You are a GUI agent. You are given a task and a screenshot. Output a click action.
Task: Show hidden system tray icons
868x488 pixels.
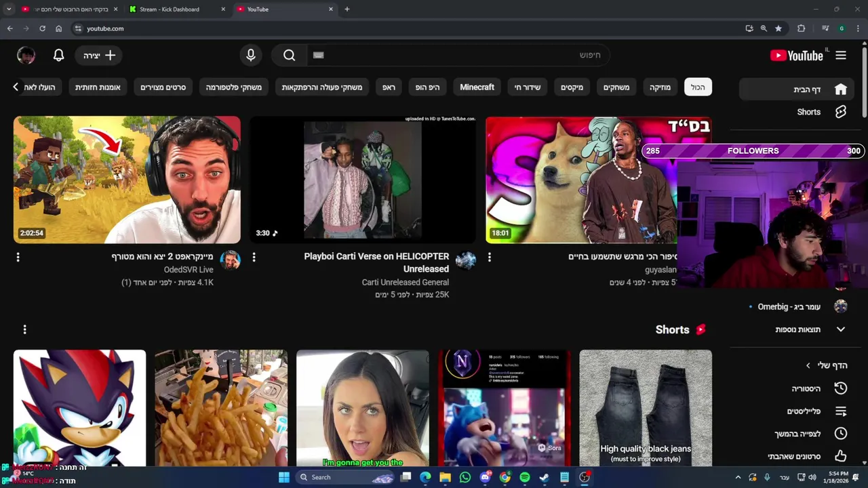(738, 477)
